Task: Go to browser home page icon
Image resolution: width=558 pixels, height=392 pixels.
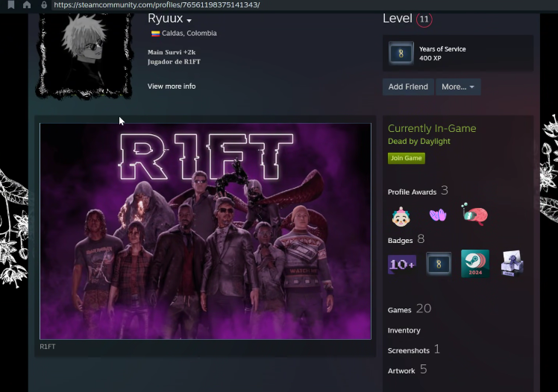Action: click(27, 4)
